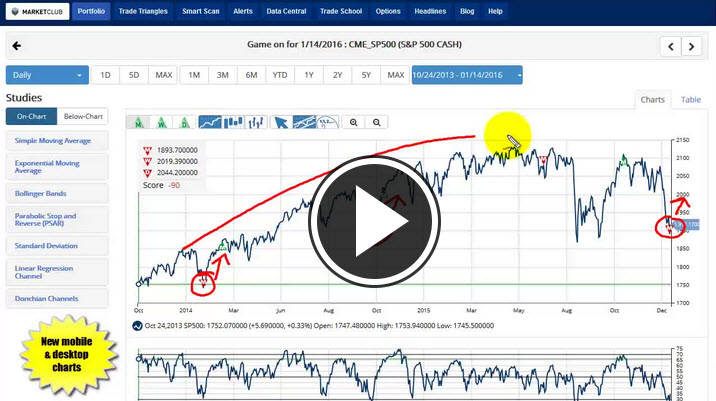The image size is (716, 401).
Task: Switch studies to Below-Chart
Action: [x=83, y=116]
